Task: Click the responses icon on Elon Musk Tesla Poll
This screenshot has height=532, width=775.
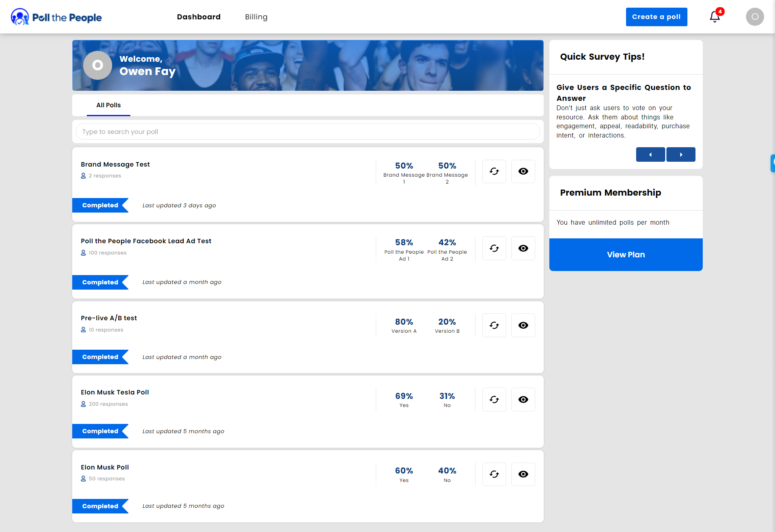Action: [83, 404]
